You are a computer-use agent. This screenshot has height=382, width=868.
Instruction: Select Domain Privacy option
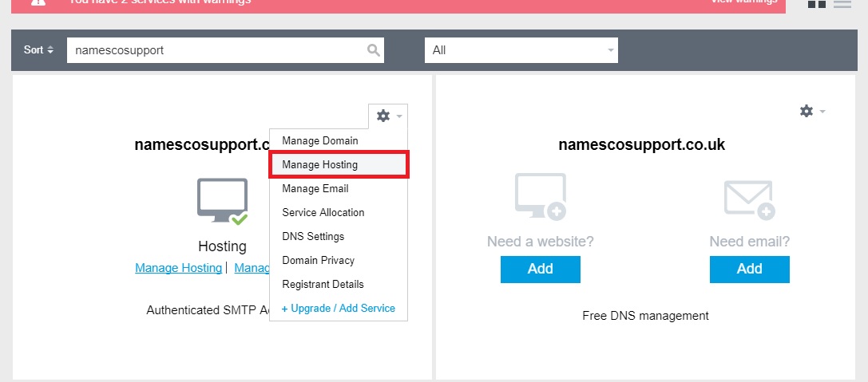pyautogui.click(x=318, y=260)
